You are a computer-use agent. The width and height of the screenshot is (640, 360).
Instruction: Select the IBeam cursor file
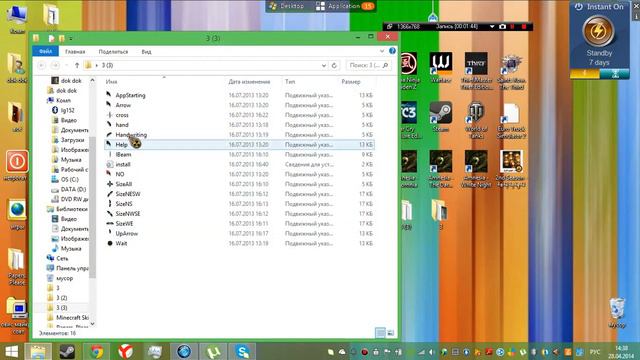click(x=123, y=155)
